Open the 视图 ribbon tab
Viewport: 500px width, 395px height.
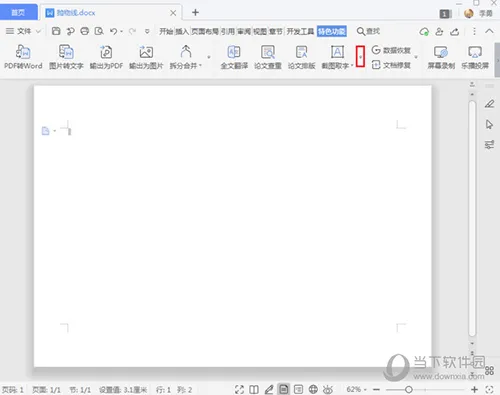[x=260, y=32]
